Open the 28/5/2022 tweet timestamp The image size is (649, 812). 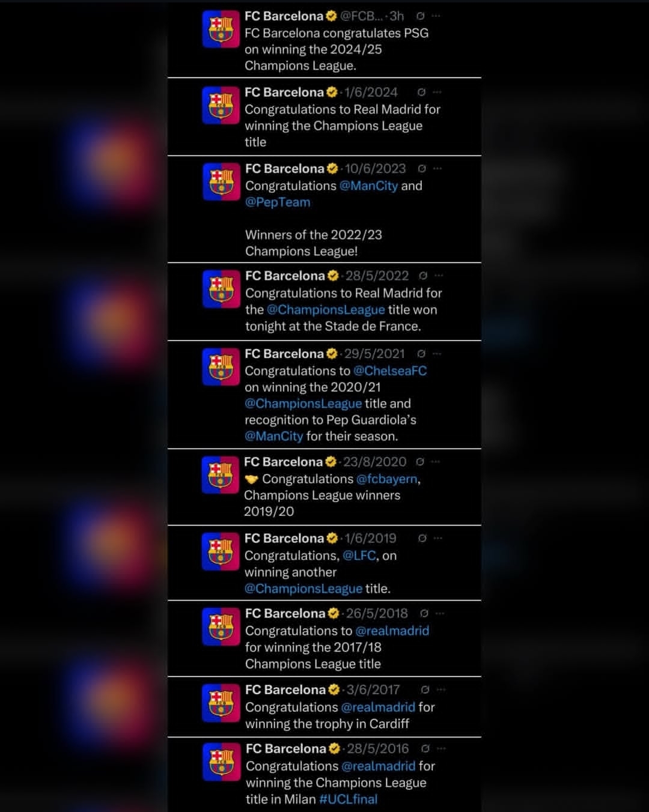tap(377, 276)
